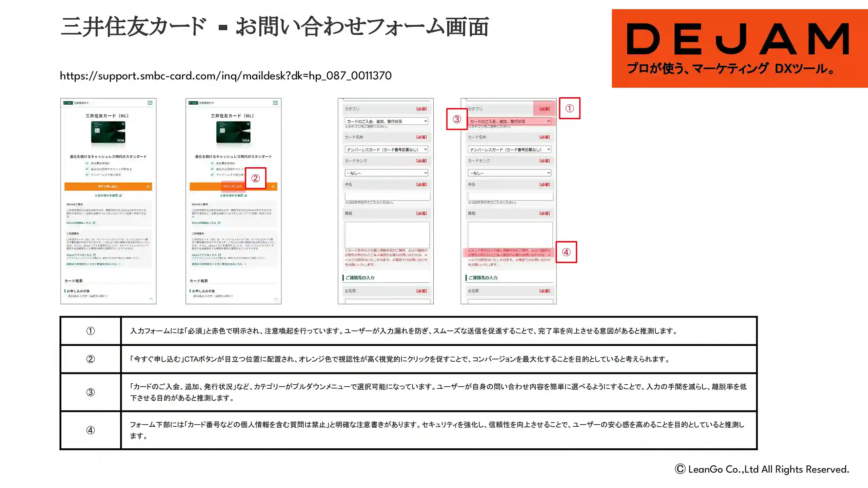868x488 pixels.
Task: Open カードランク dropdown in annotated form screenshot
Action: (509, 173)
